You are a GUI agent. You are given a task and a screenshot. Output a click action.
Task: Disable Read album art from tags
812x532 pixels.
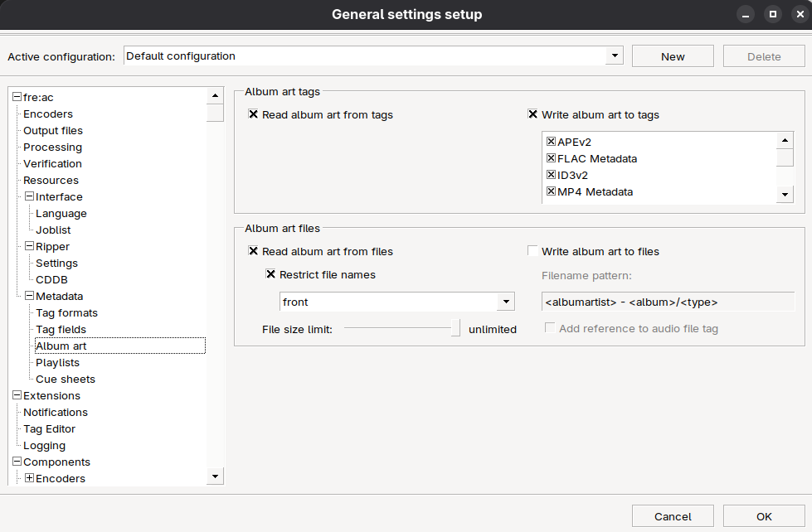(x=254, y=114)
